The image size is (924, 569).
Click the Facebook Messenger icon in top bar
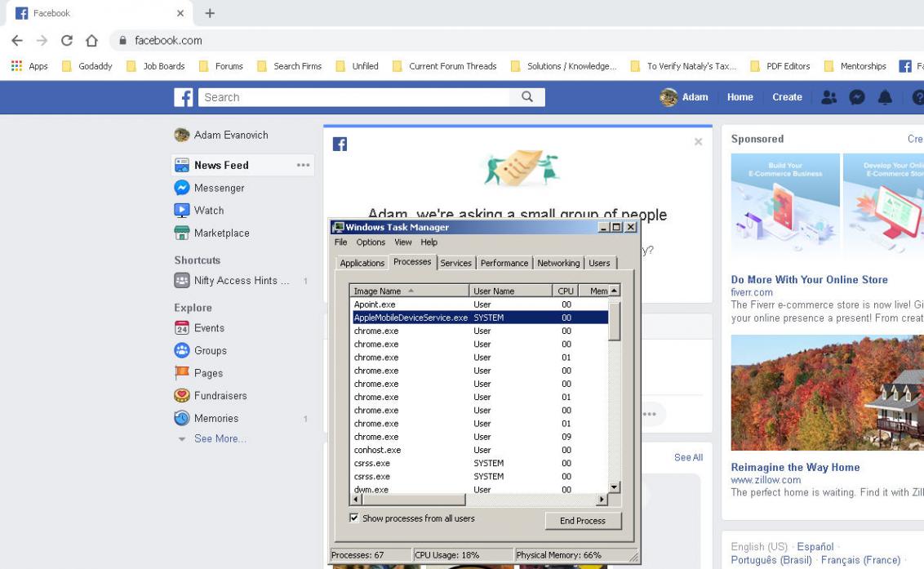(x=856, y=97)
